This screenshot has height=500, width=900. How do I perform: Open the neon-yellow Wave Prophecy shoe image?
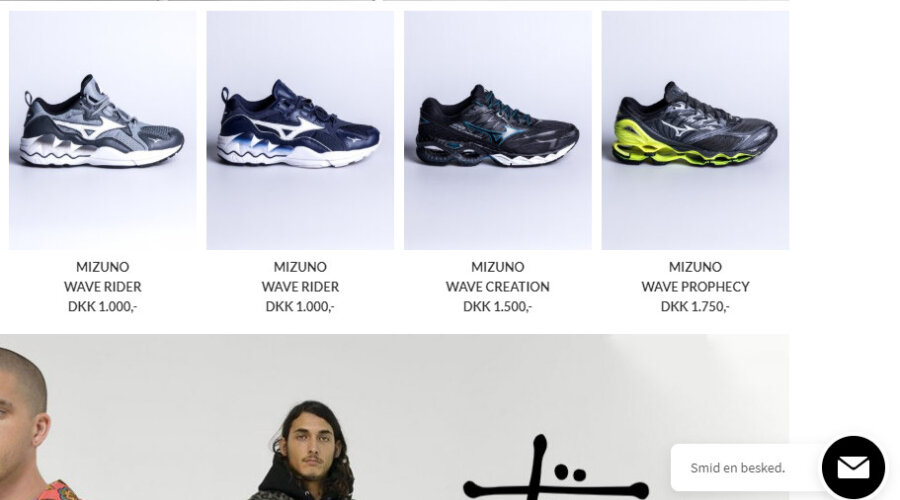tap(695, 130)
